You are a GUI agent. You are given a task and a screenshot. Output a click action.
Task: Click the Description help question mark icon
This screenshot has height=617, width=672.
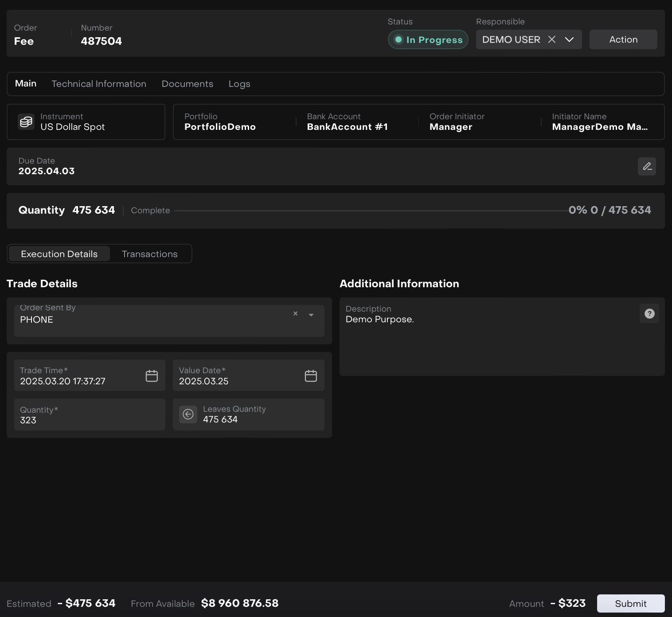[649, 314]
